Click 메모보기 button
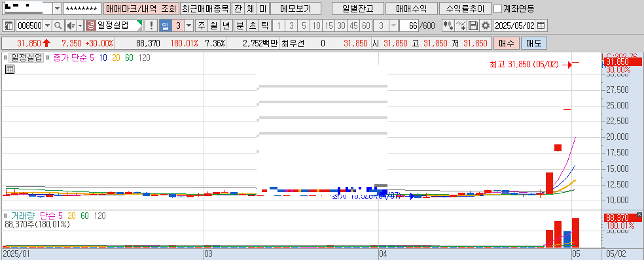Screen dimensions: 644x260 (296, 8)
